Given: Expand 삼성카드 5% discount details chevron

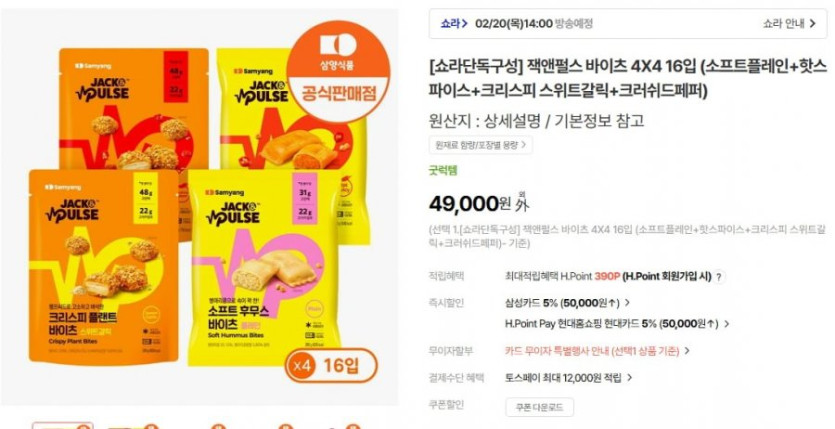Looking at the screenshot, I should 627,303.
